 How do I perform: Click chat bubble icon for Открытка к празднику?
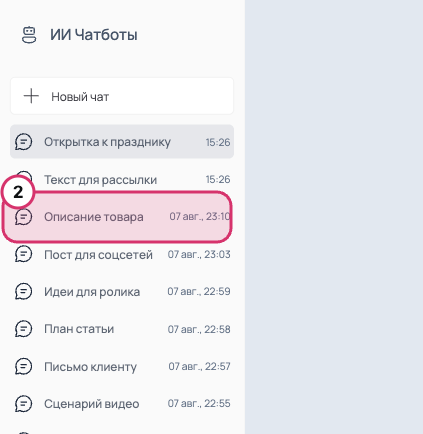(23, 142)
